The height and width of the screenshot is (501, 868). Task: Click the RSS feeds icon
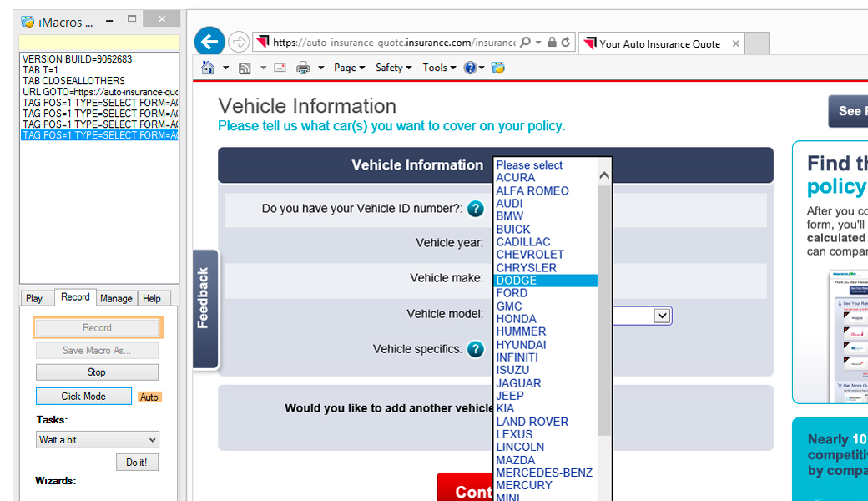pyautogui.click(x=245, y=68)
